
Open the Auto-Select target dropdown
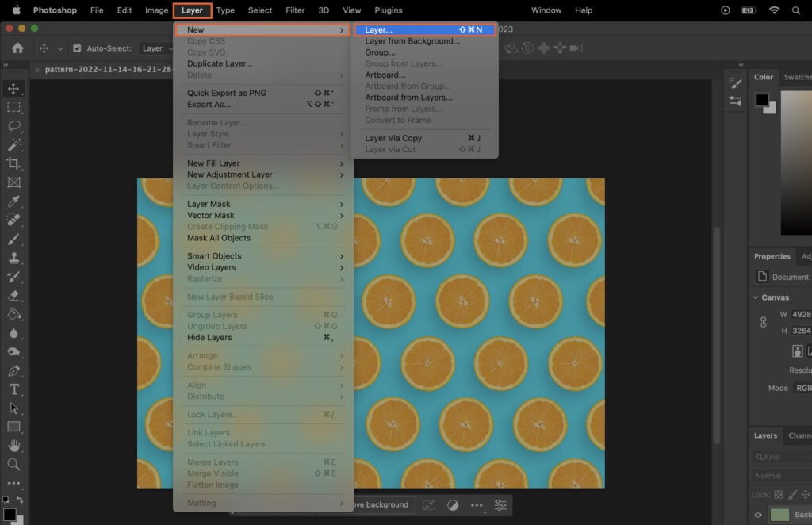pos(156,48)
